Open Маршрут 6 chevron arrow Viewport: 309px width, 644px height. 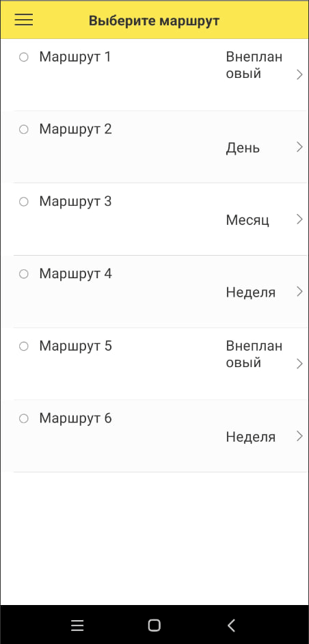click(x=299, y=436)
